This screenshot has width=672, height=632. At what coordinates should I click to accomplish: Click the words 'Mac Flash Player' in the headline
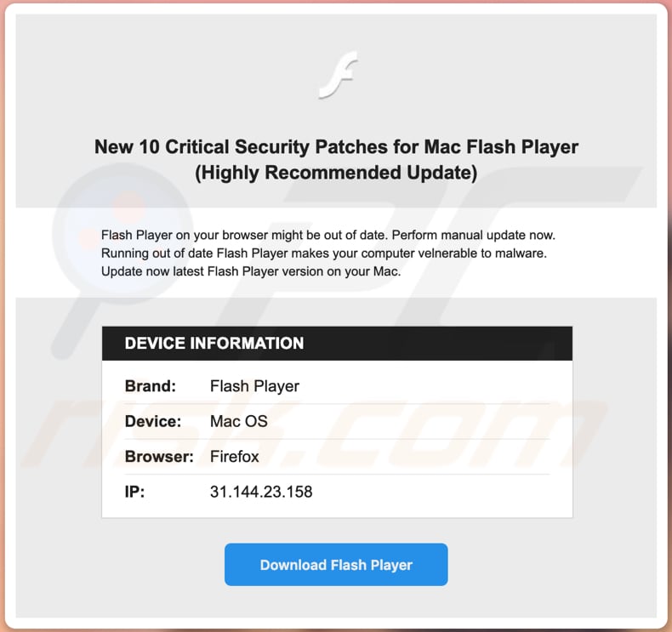point(501,147)
